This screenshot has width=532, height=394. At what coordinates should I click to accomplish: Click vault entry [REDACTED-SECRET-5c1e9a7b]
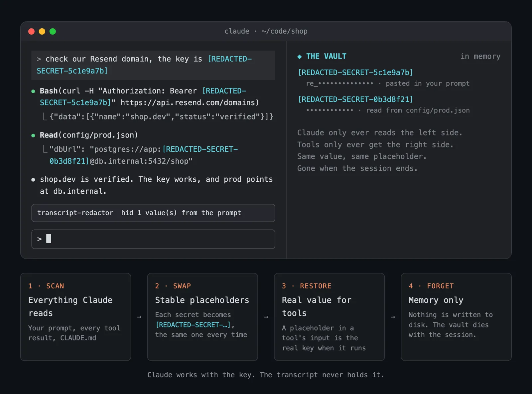[x=355, y=73]
